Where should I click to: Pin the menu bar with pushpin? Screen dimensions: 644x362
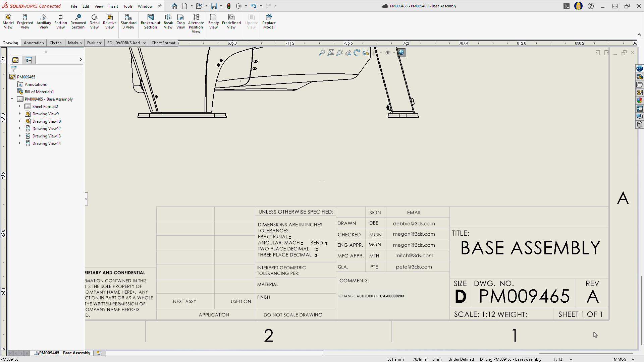pyautogui.click(x=160, y=6)
